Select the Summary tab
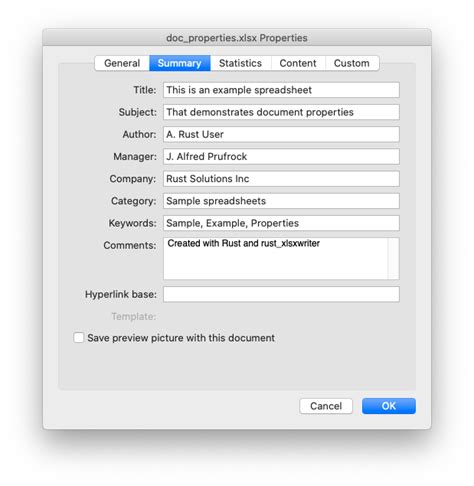474x486 pixels. [x=180, y=63]
